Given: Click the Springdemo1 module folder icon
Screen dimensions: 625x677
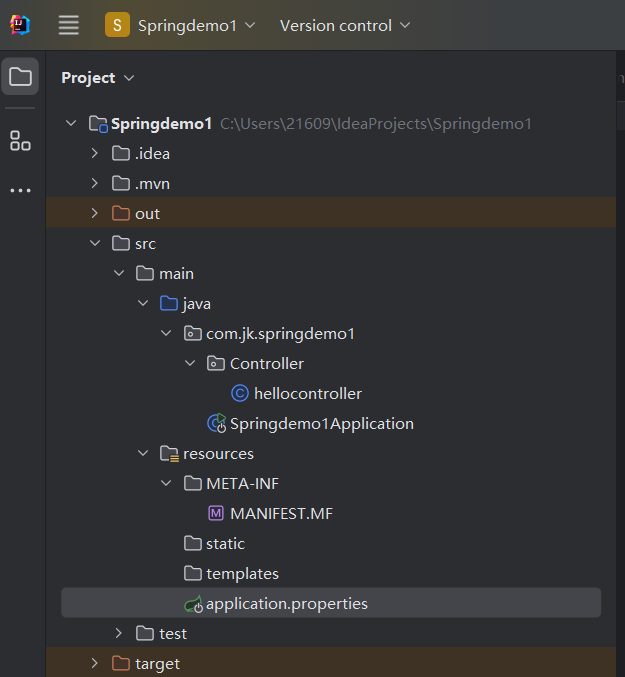Looking at the screenshot, I should coord(98,124).
